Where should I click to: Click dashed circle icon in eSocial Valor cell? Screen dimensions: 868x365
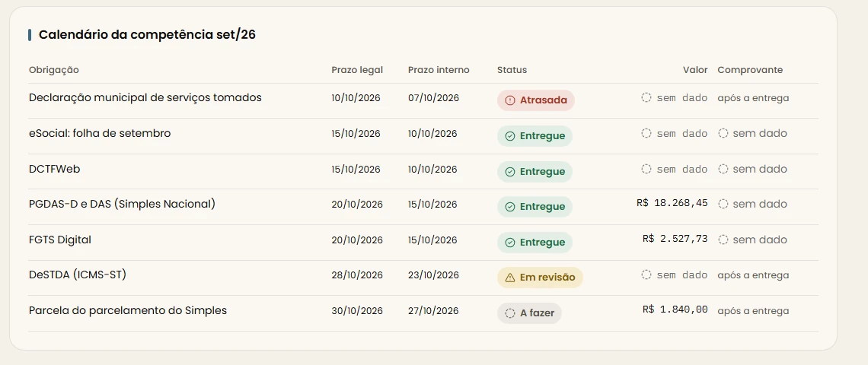(646, 133)
